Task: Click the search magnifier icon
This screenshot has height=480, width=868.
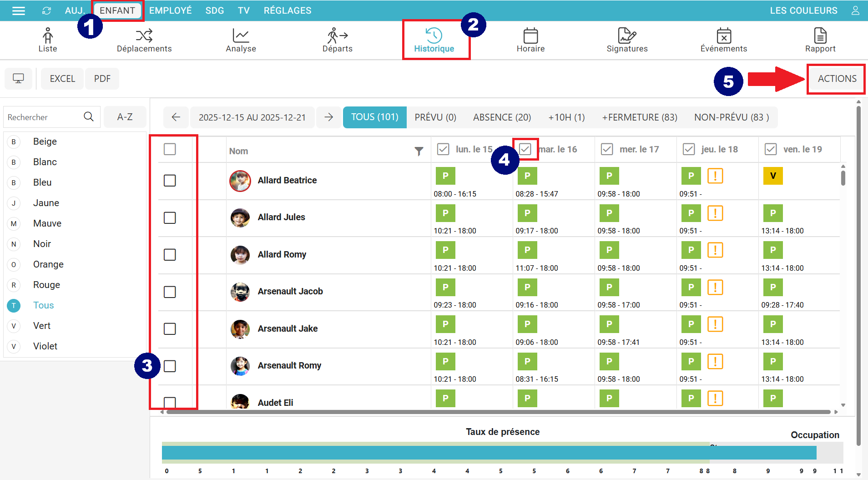Action: (89, 117)
